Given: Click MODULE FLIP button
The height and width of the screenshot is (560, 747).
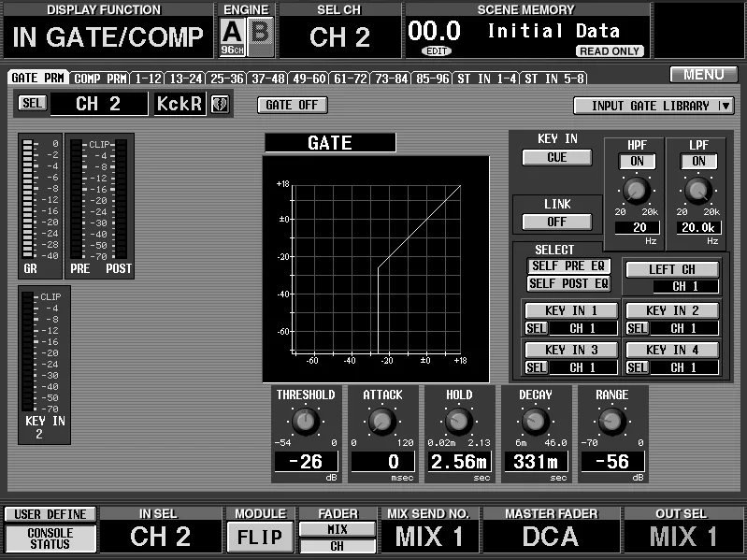Looking at the screenshot, I should click(x=260, y=537).
